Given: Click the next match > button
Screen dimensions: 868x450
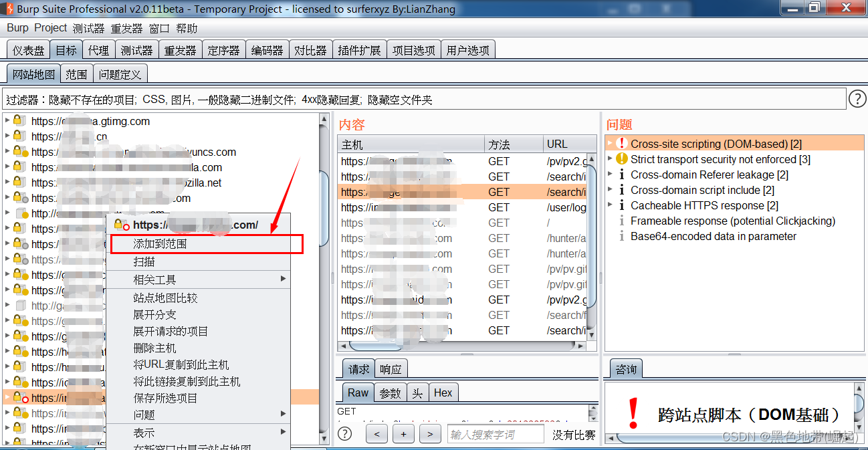Looking at the screenshot, I should pos(429,434).
